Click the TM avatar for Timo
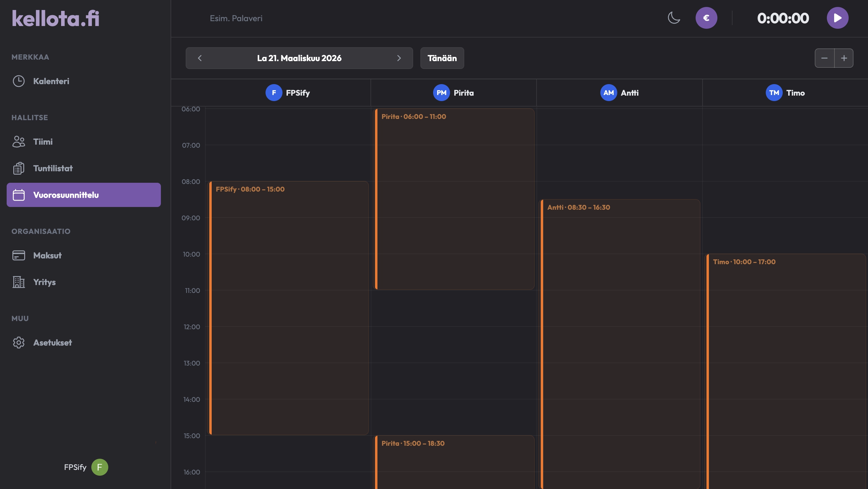 click(x=774, y=93)
